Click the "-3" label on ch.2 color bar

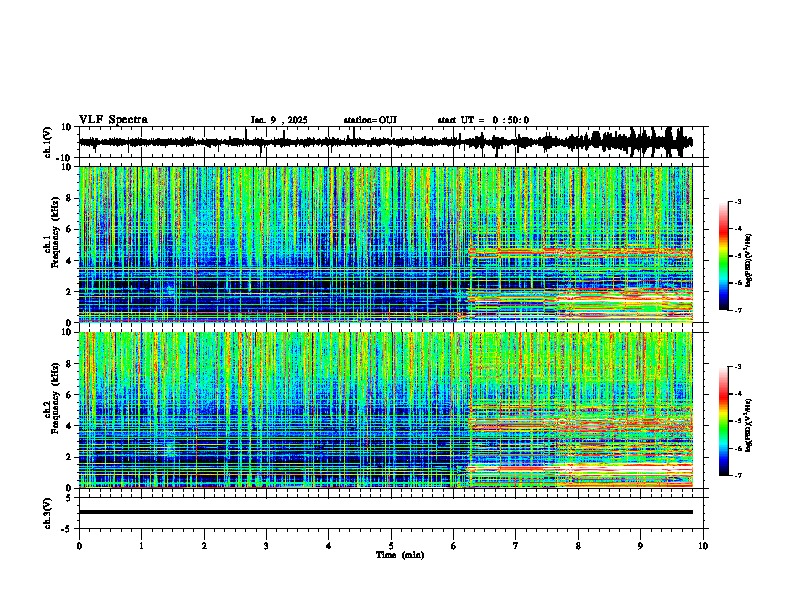tap(737, 367)
